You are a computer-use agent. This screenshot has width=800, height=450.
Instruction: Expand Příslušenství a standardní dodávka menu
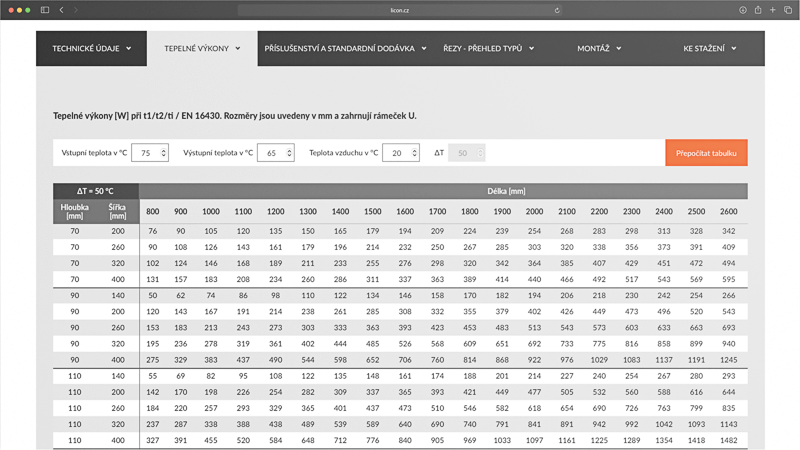[345, 48]
